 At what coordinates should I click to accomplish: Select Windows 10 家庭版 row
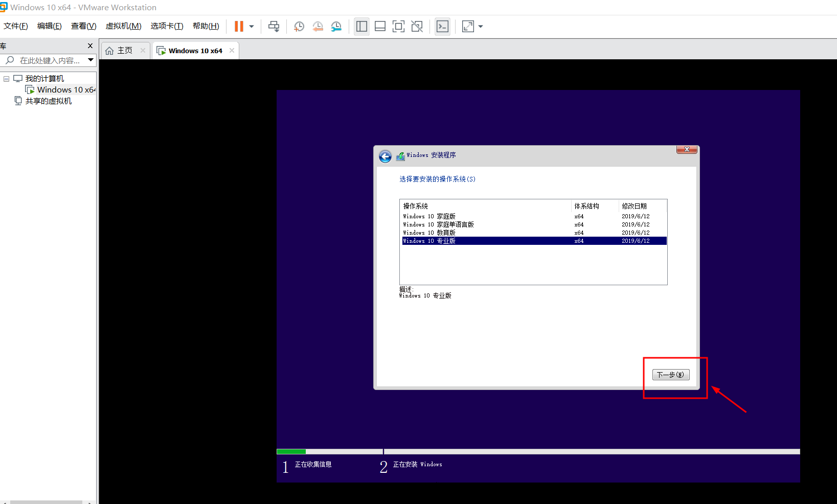pyautogui.click(x=534, y=216)
